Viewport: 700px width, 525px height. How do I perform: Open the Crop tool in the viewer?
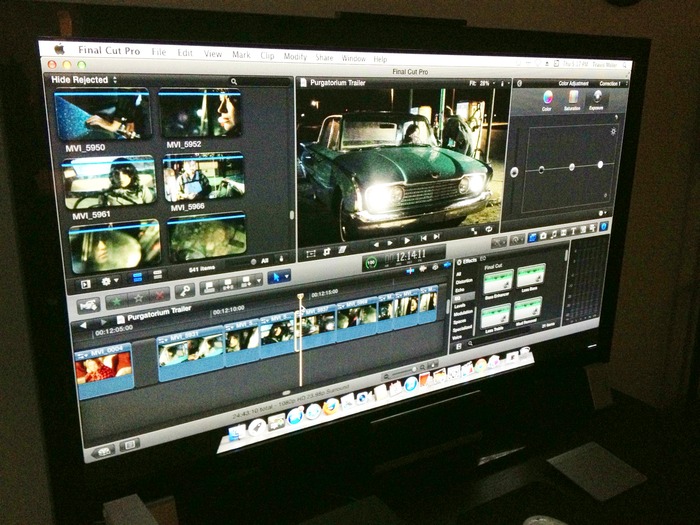(x=326, y=251)
